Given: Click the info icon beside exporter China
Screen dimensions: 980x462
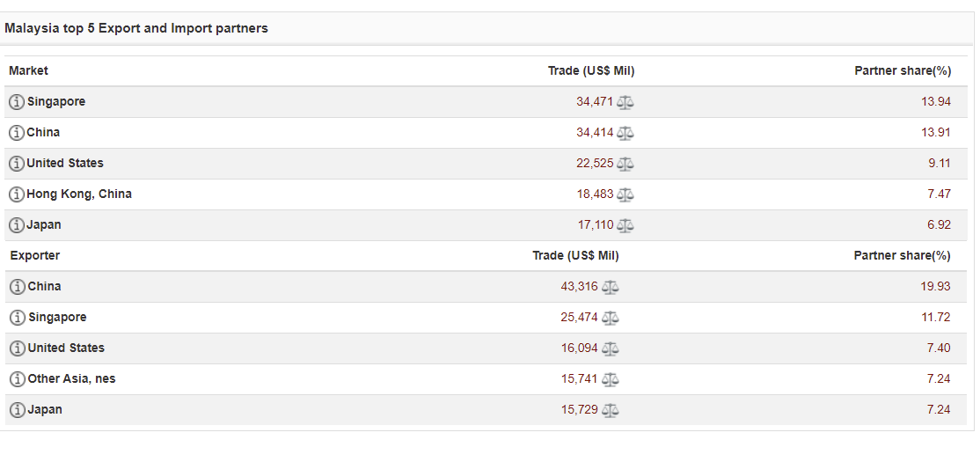Looking at the screenshot, I should tap(17, 287).
